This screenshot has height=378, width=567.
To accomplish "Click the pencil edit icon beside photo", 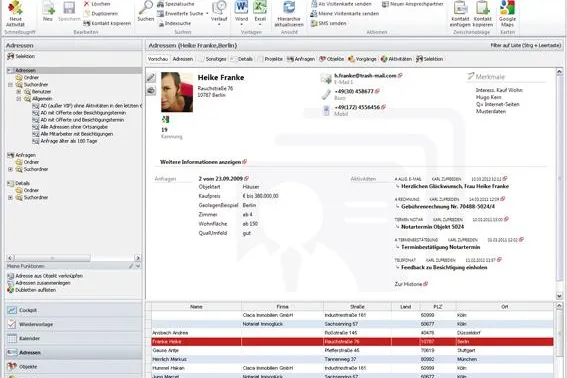I will [x=151, y=78].
